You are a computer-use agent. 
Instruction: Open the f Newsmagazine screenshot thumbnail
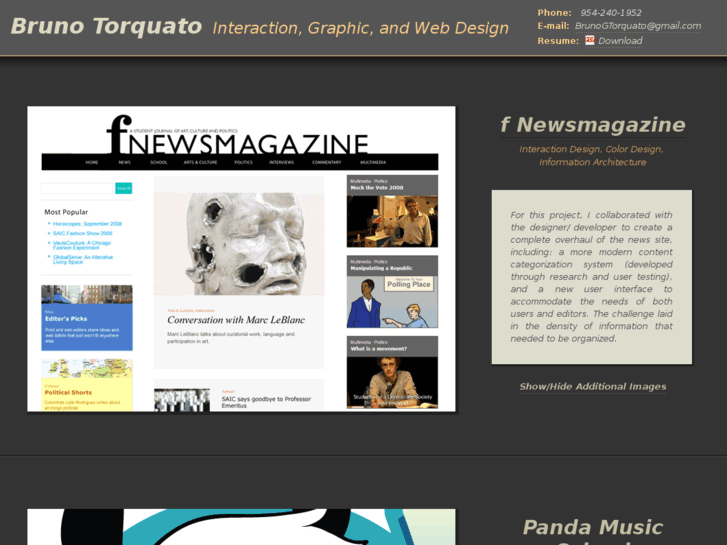(x=241, y=259)
